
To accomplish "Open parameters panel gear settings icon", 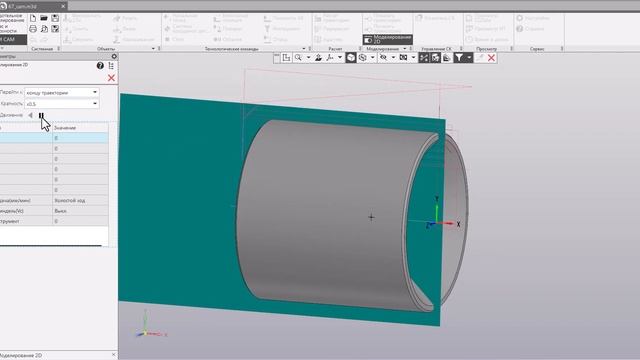I will [114, 56].
